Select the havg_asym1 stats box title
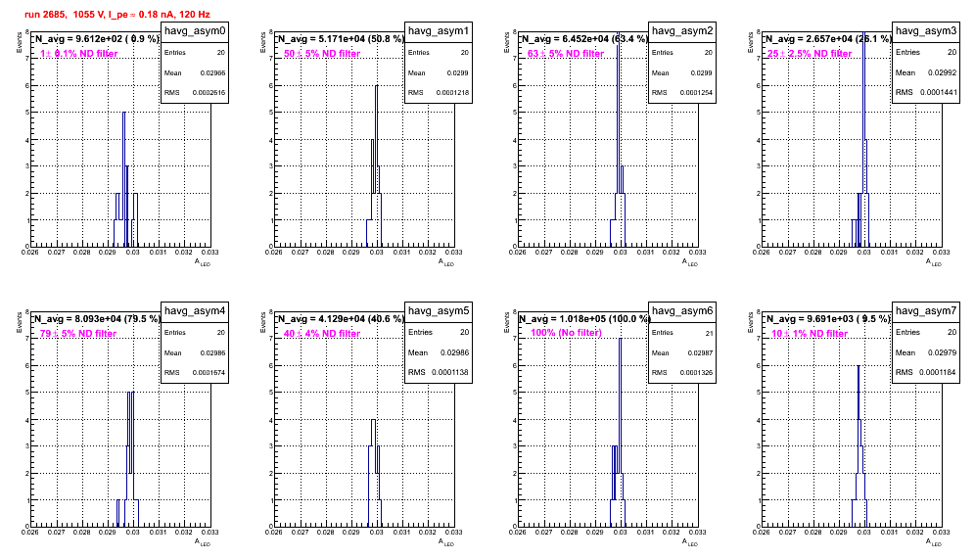Image resolution: width=975 pixels, height=560 pixels. [439, 30]
